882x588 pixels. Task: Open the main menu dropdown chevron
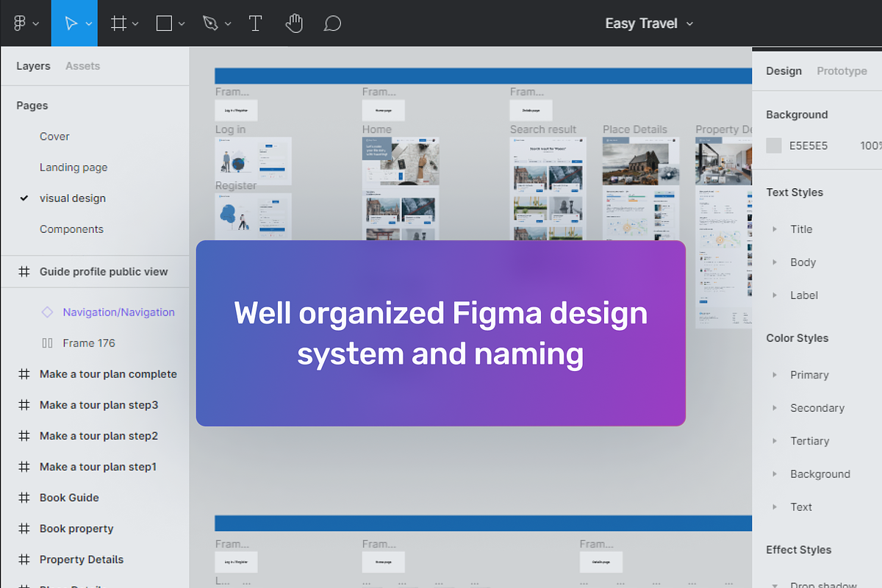tap(36, 24)
